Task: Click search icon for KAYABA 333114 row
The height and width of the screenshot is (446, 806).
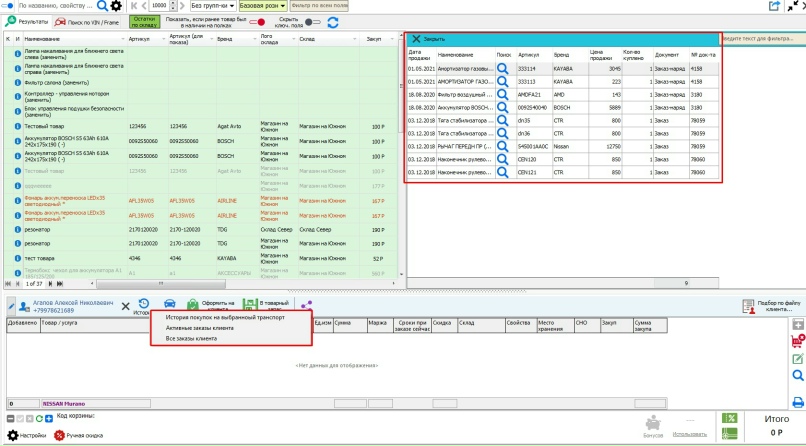Action: (503, 68)
